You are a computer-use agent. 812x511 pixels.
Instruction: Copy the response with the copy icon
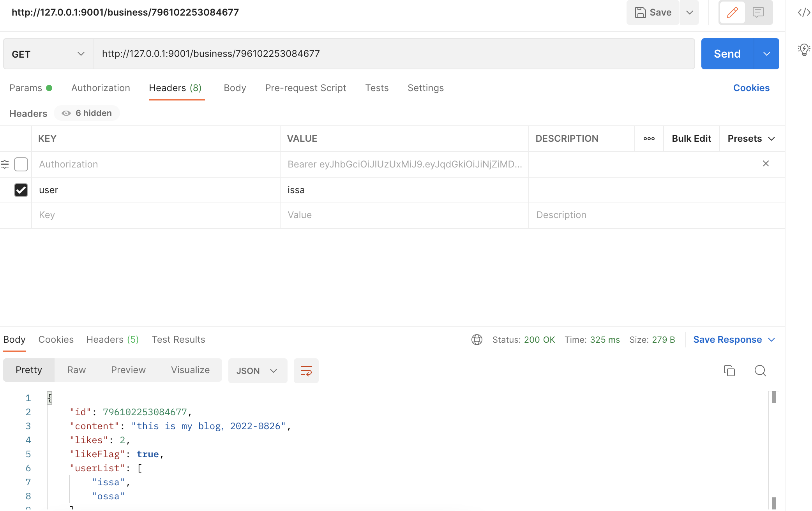tap(729, 371)
